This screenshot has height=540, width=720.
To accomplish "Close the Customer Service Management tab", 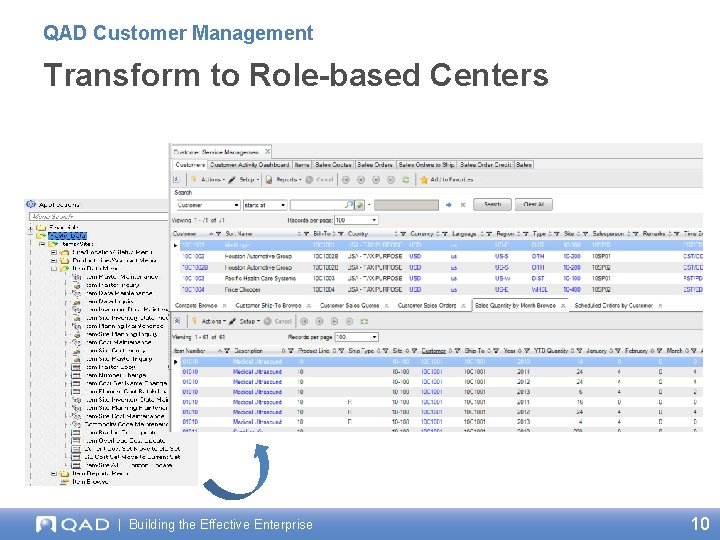I will 267,151.
